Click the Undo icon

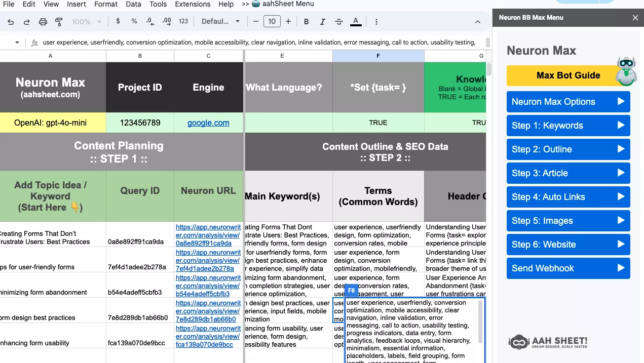click(11, 22)
